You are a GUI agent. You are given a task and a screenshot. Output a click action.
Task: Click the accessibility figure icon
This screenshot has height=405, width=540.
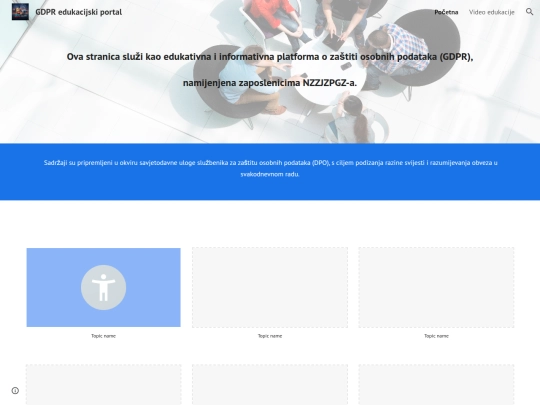(x=103, y=288)
